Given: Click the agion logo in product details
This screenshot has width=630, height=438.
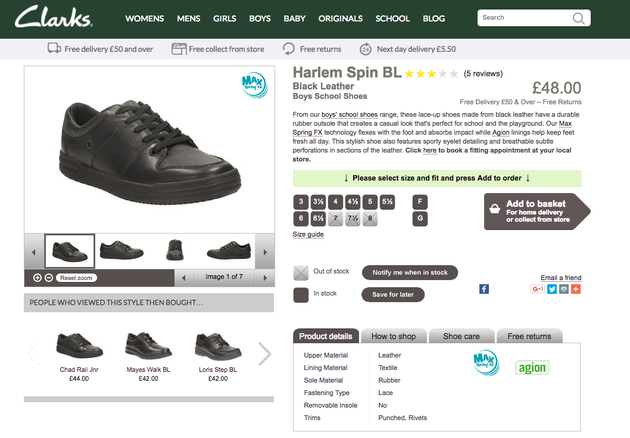Looking at the screenshot, I should click(532, 368).
